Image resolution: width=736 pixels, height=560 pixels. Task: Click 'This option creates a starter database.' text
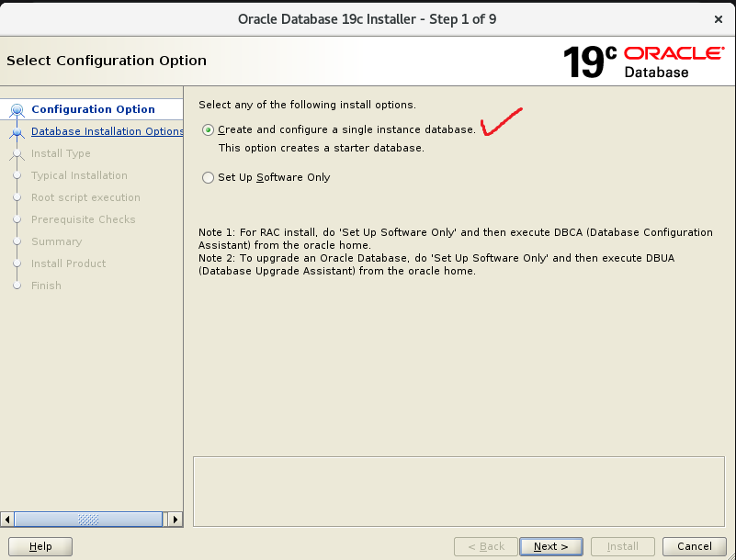pyautogui.click(x=322, y=148)
